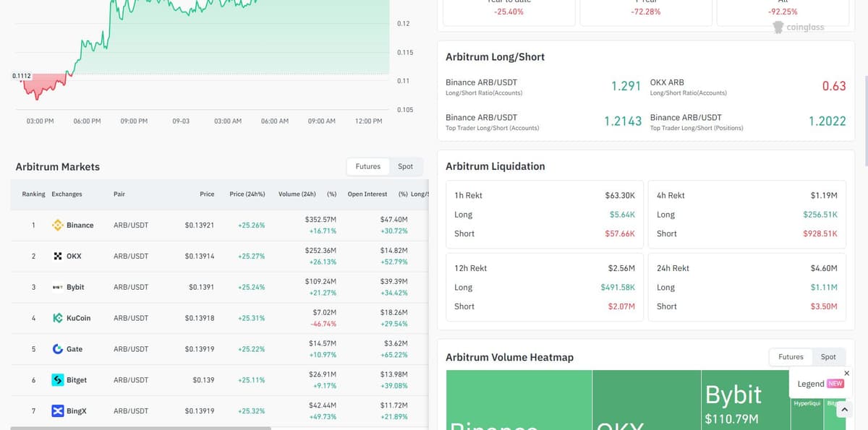The width and height of the screenshot is (868, 430).
Task: Click BingX volume cell $42.44M
Action: click(323, 405)
